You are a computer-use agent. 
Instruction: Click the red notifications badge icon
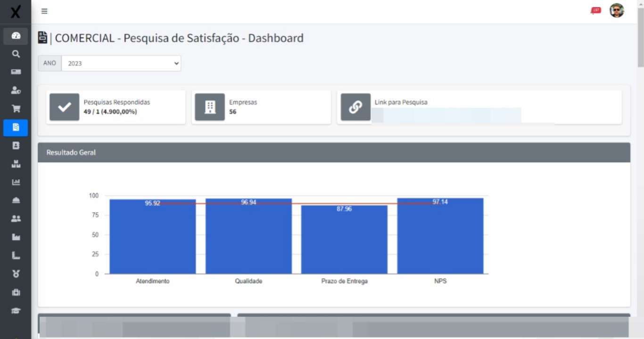(x=596, y=10)
